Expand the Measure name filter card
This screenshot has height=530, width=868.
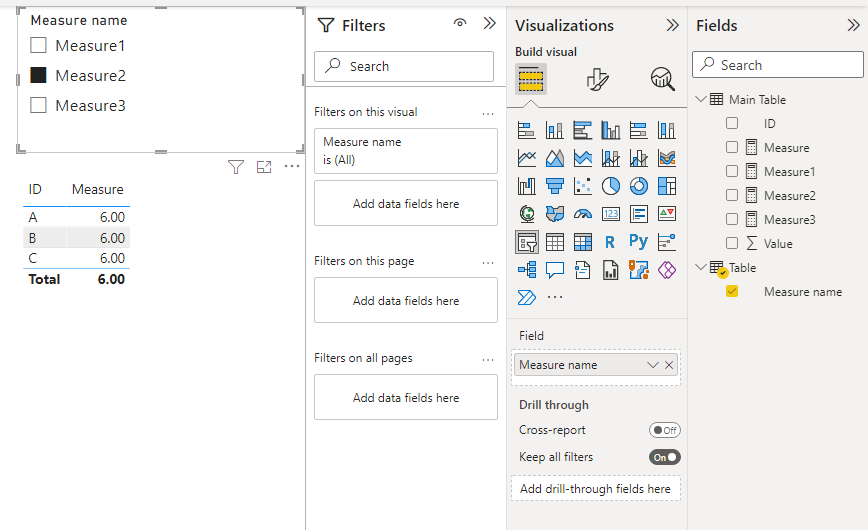point(406,151)
